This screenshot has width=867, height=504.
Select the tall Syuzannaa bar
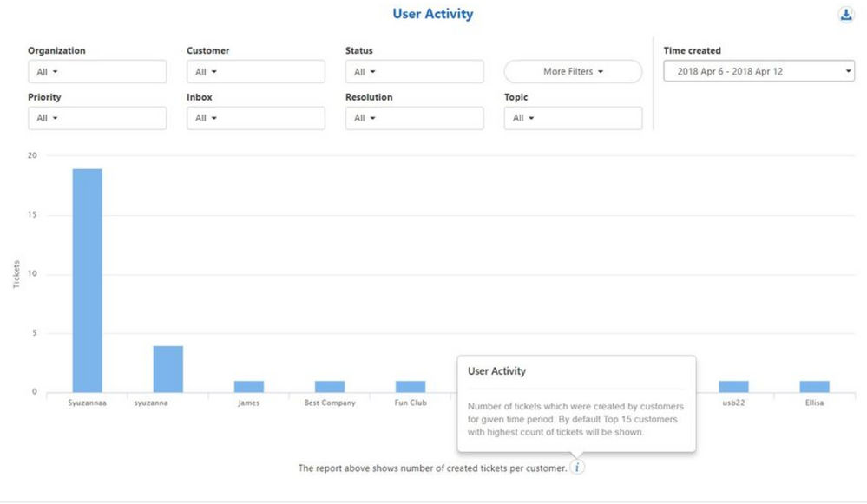tap(88, 281)
